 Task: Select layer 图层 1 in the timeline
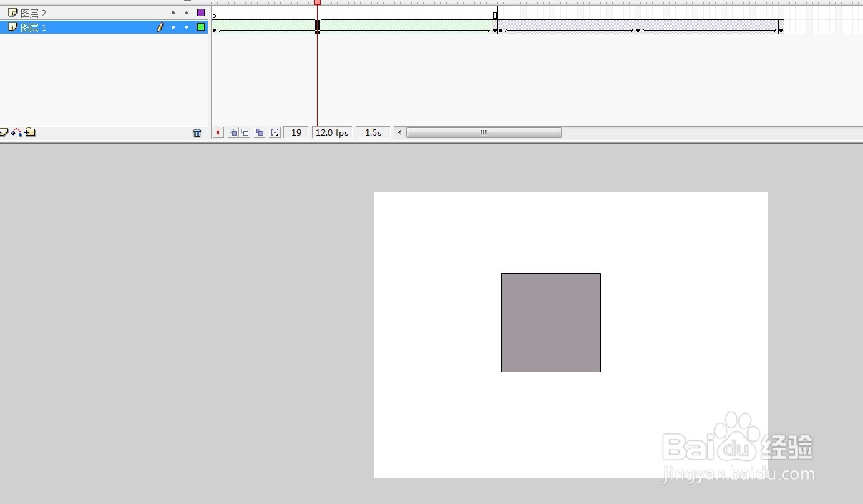[x=104, y=27]
